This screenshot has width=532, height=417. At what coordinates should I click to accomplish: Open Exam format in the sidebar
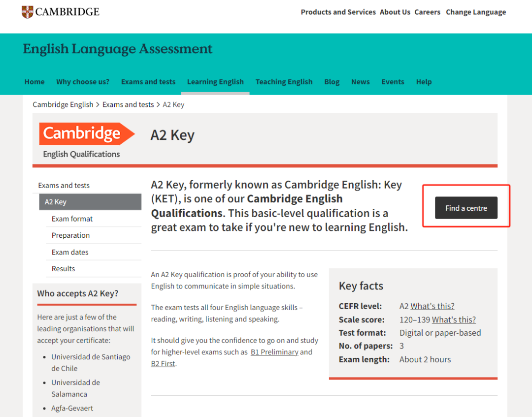(72, 219)
